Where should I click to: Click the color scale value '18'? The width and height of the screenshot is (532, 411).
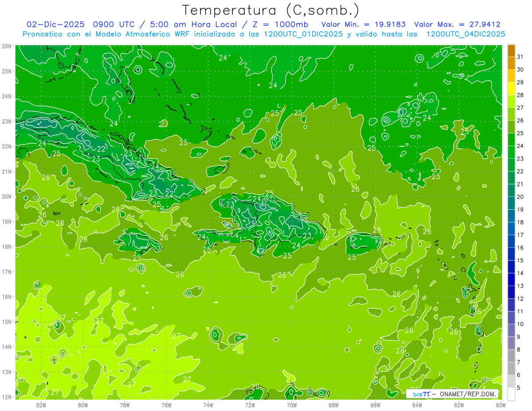520,222
